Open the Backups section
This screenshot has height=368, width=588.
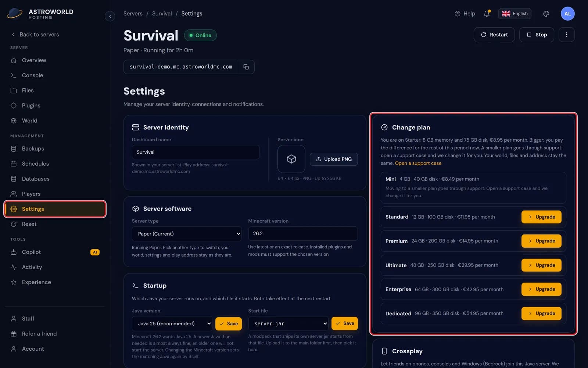[55, 149]
